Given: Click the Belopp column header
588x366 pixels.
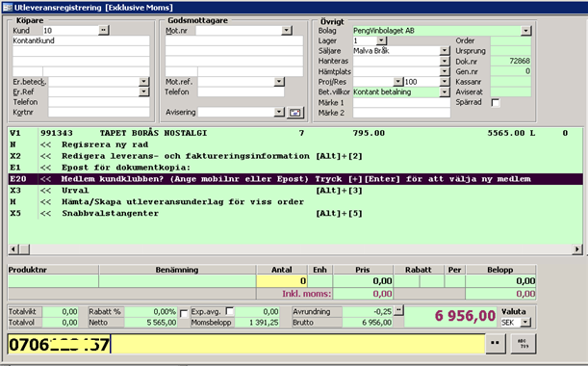Looking at the screenshot, I should coord(500,270).
